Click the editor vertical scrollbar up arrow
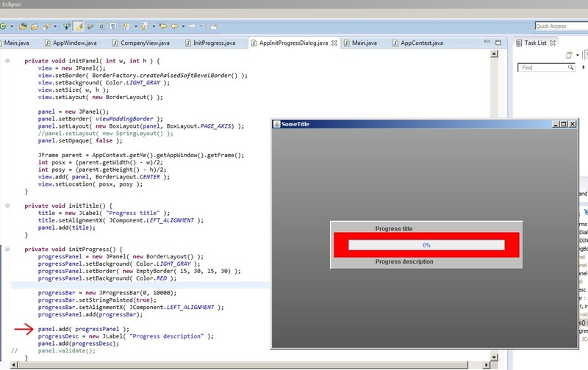 tap(494, 54)
